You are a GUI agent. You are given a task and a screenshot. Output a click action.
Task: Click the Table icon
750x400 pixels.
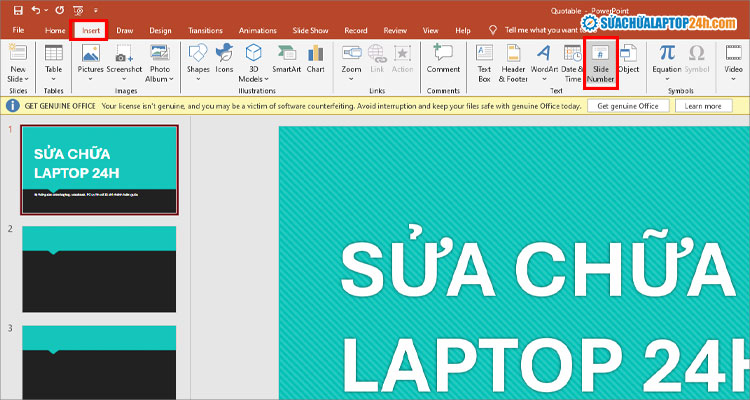click(54, 53)
